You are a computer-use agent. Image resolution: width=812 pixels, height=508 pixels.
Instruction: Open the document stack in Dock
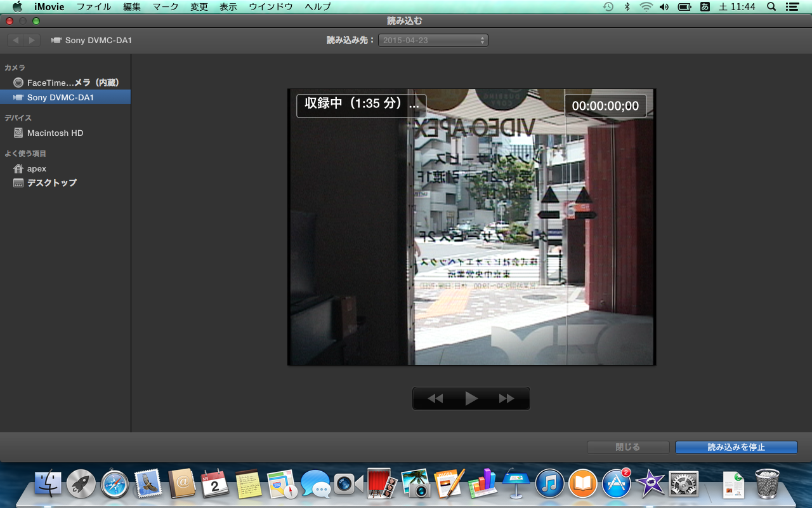pyautogui.click(x=733, y=484)
